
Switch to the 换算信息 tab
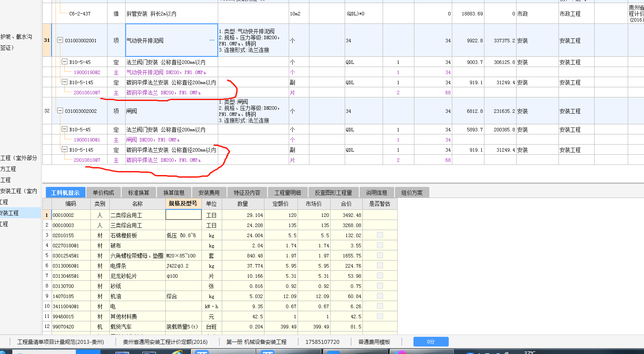click(x=174, y=193)
